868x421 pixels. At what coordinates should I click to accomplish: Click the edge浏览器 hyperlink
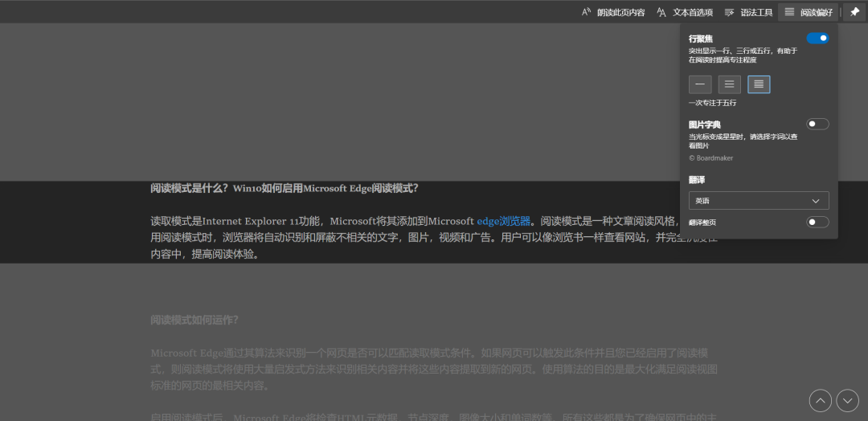point(503,221)
